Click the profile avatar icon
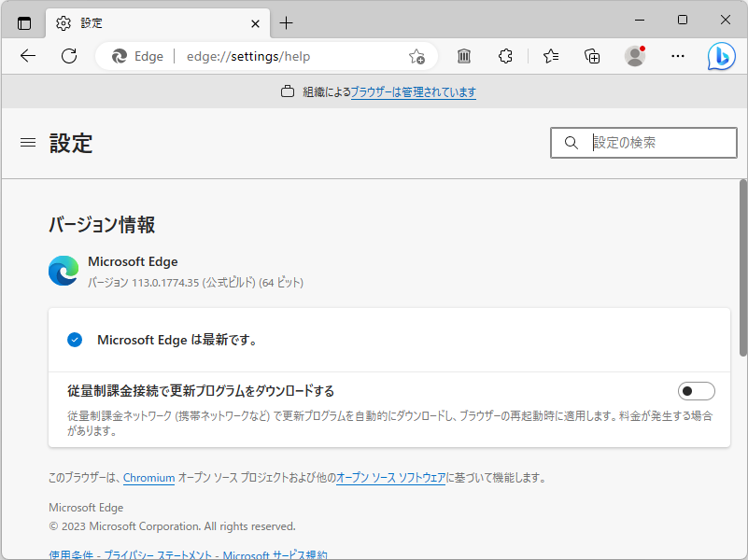 tap(634, 56)
